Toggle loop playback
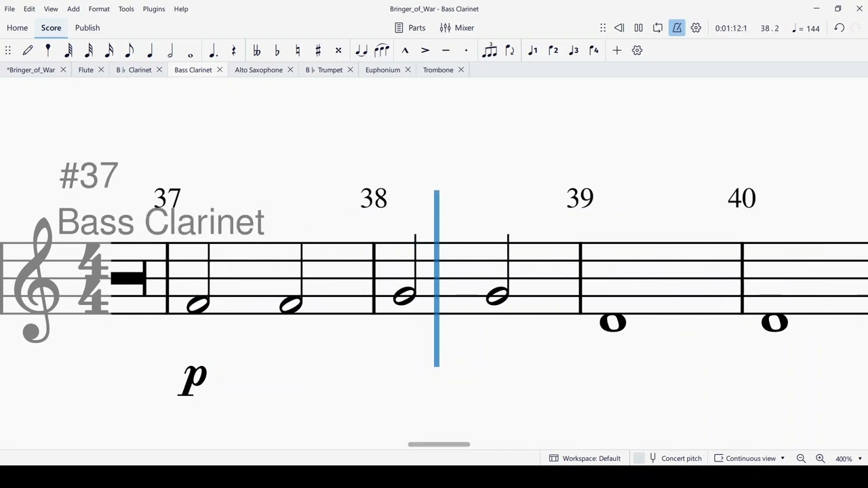Viewport: 868px width, 488px height. coord(658,28)
